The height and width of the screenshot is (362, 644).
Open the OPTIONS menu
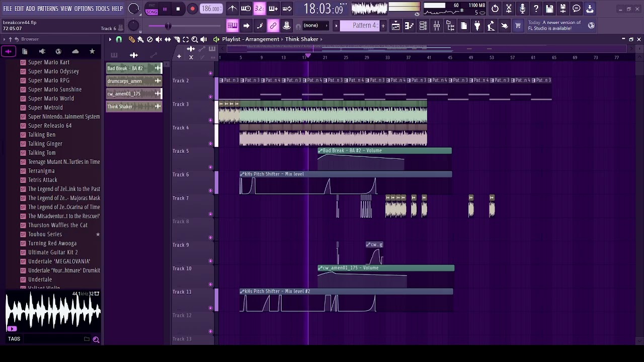click(x=84, y=9)
